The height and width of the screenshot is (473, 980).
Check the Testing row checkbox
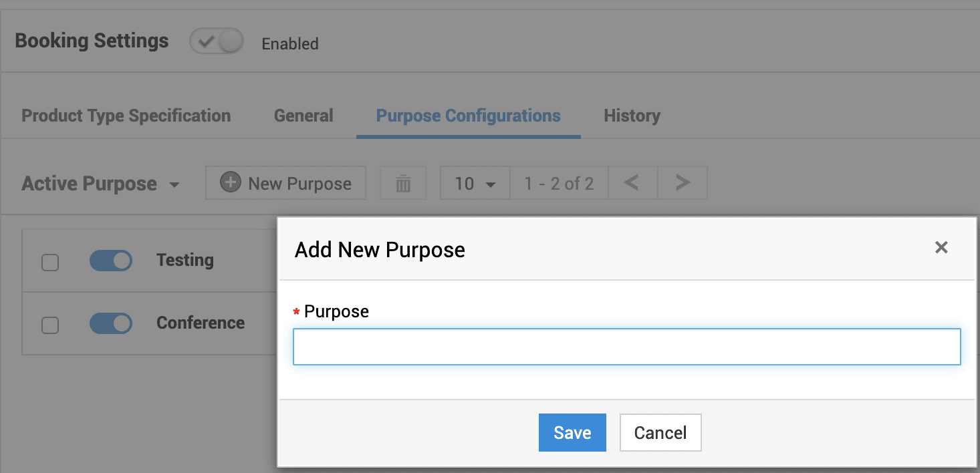pyautogui.click(x=50, y=263)
